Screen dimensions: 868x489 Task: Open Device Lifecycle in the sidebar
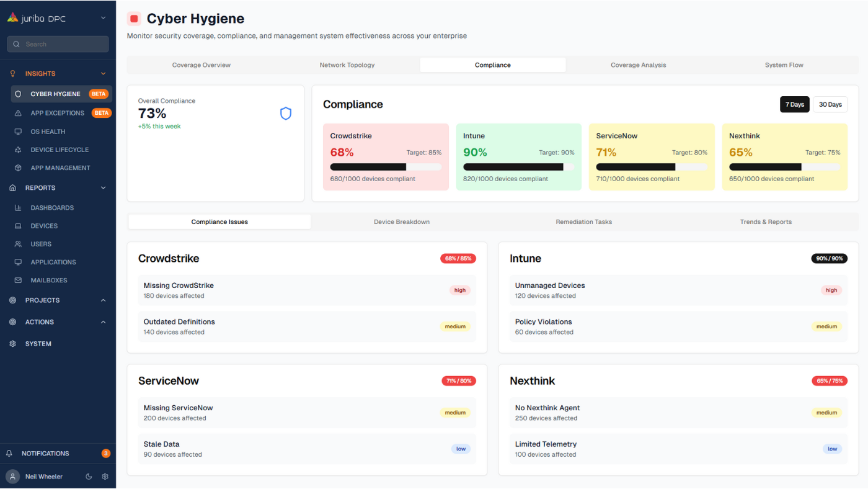point(60,150)
